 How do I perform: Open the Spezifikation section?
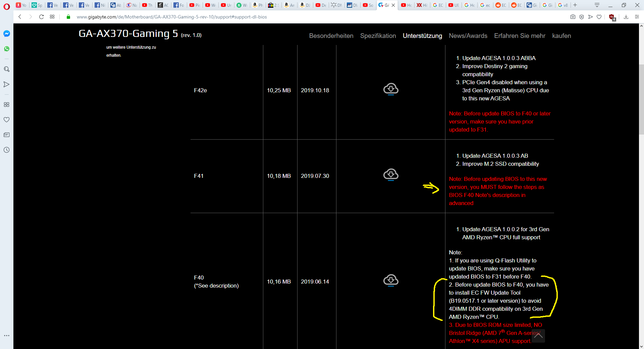(x=378, y=36)
